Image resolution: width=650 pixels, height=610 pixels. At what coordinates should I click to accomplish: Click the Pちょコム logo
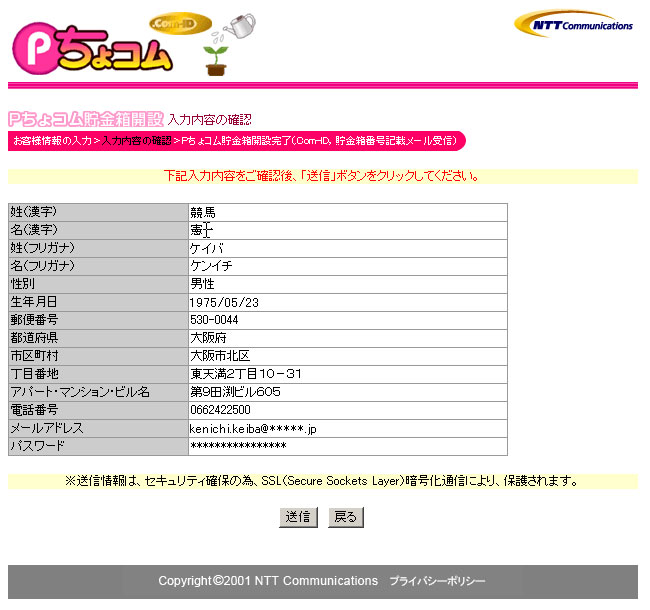(x=92, y=51)
